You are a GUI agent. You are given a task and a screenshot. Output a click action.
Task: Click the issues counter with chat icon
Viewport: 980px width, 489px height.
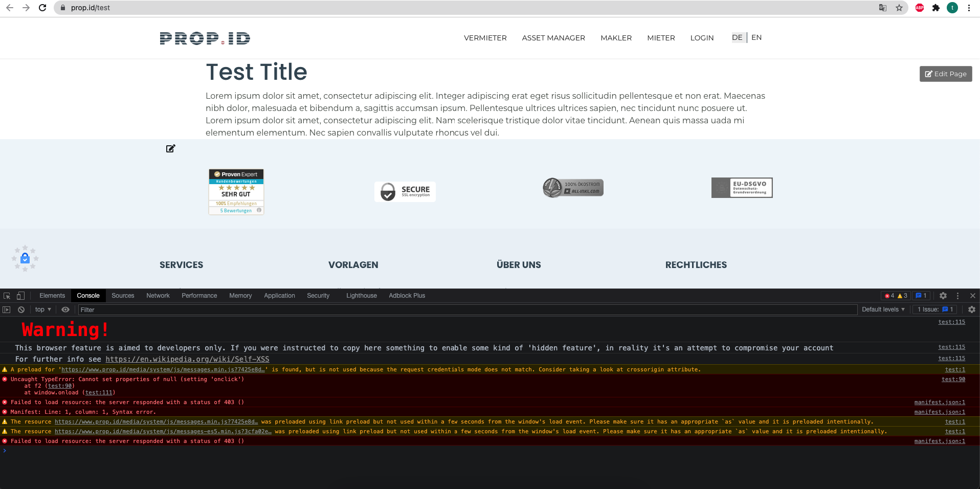(920, 296)
